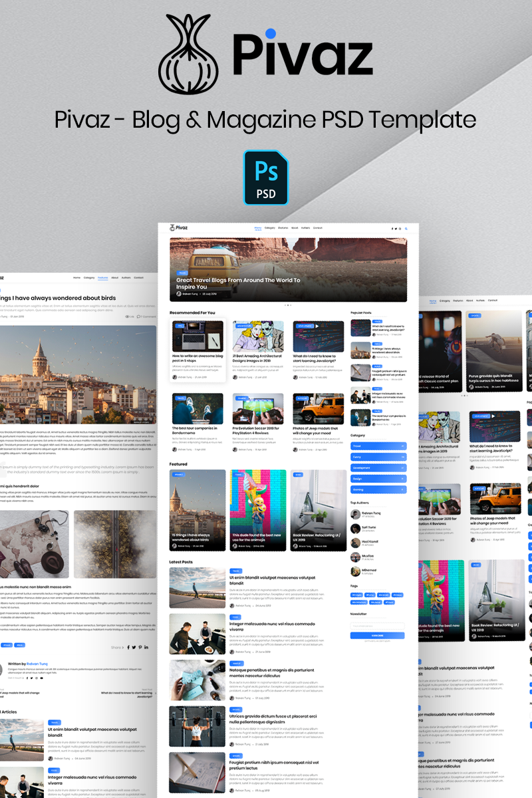Select Features in the left page navigation

point(102,277)
